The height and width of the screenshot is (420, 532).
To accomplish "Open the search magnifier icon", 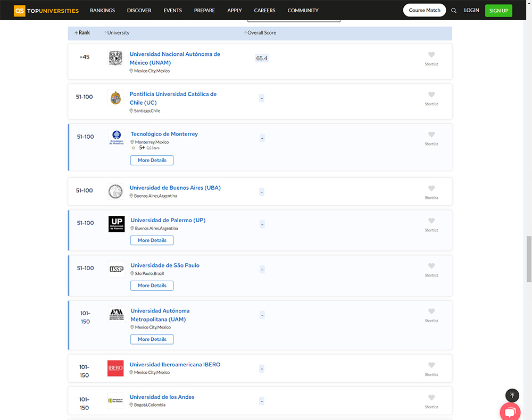I will coord(454,11).
